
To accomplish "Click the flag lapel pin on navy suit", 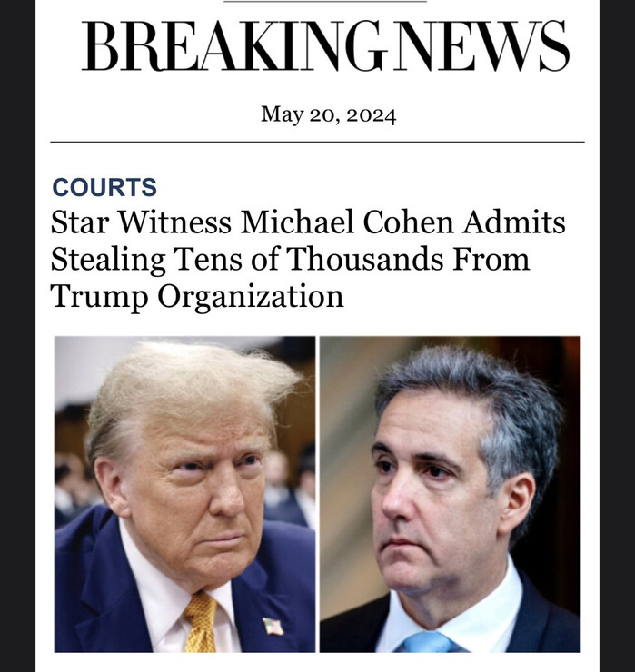I will 273,627.
